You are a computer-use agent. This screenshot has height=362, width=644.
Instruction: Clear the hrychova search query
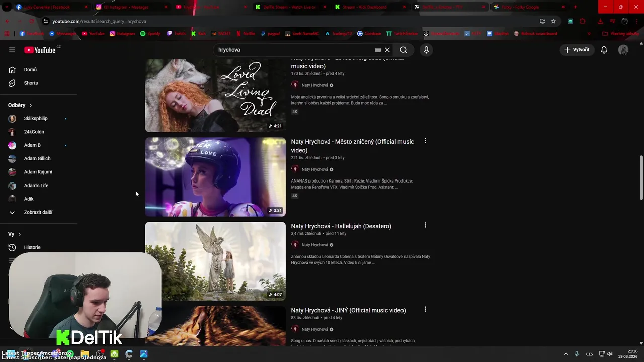[387, 50]
